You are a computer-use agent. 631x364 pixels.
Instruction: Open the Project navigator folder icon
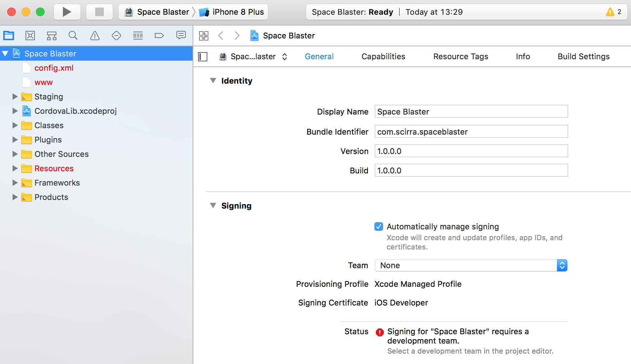coord(9,36)
